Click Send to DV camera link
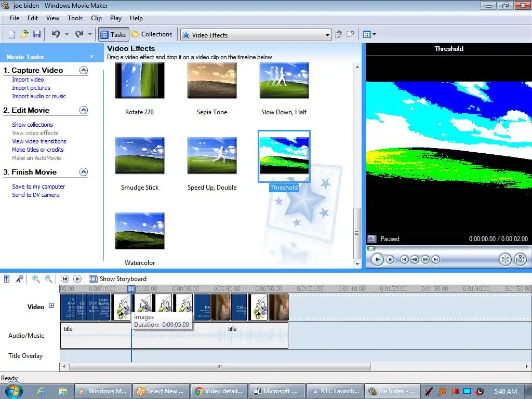The image size is (532, 399). (x=36, y=195)
